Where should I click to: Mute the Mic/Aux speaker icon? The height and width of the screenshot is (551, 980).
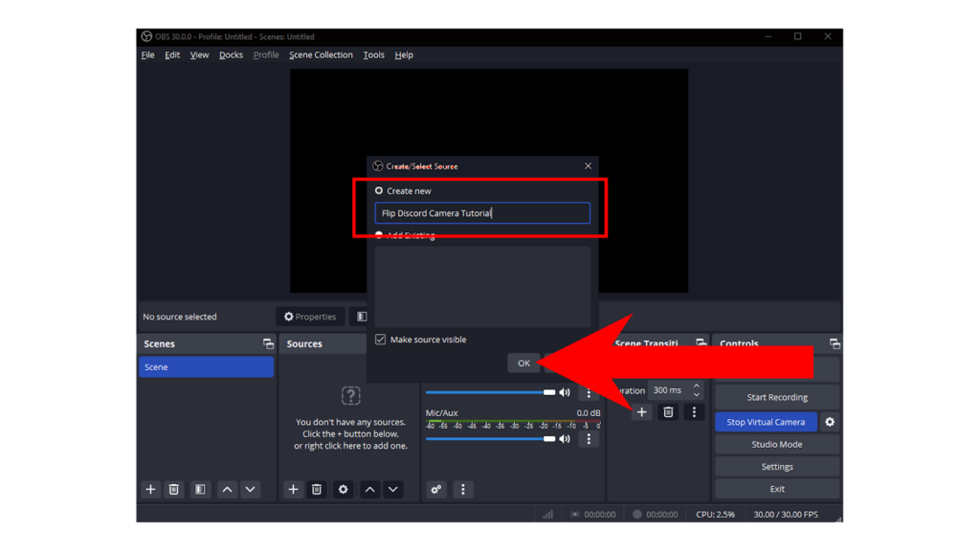(x=565, y=438)
